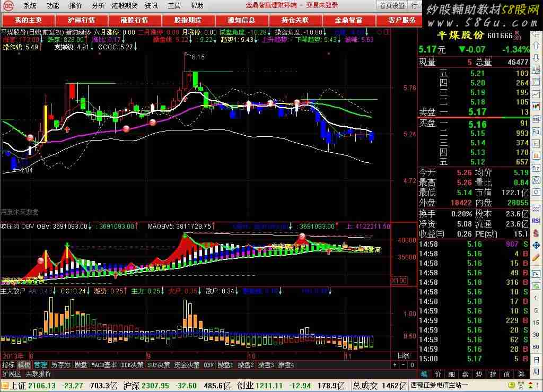Click the yellow smiley icon in status bar
The height and width of the screenshot is (392, 543).
point(512,385)
